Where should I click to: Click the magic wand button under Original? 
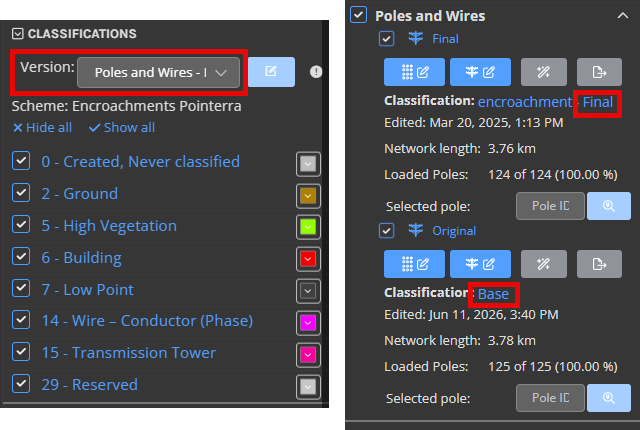point(544,264)
